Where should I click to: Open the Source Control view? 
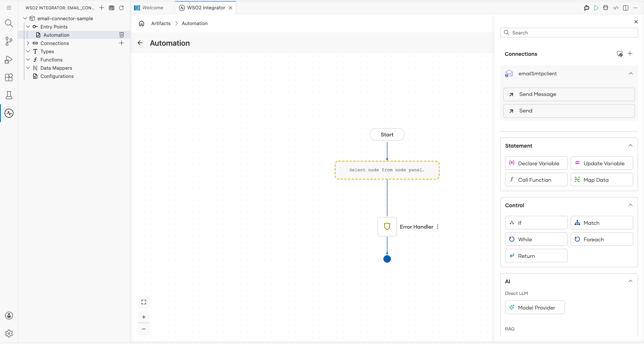click(x=9, y=41)
